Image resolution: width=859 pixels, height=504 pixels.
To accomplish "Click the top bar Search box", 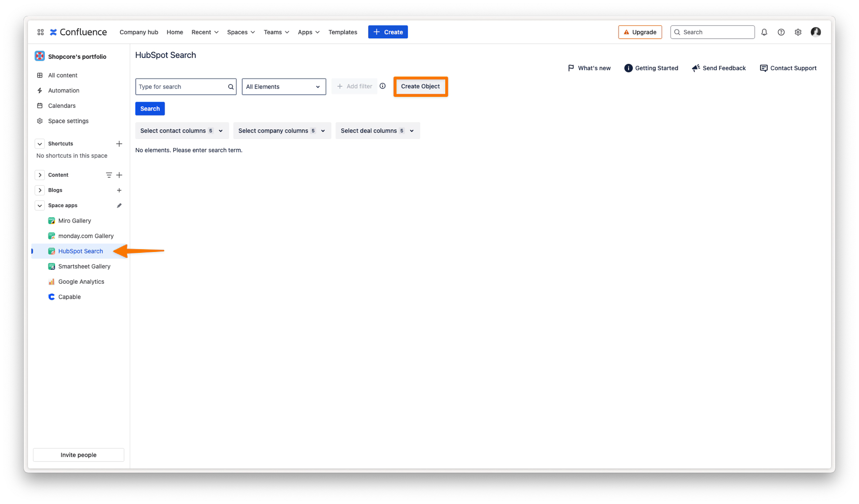I will [x=712, y=32].
